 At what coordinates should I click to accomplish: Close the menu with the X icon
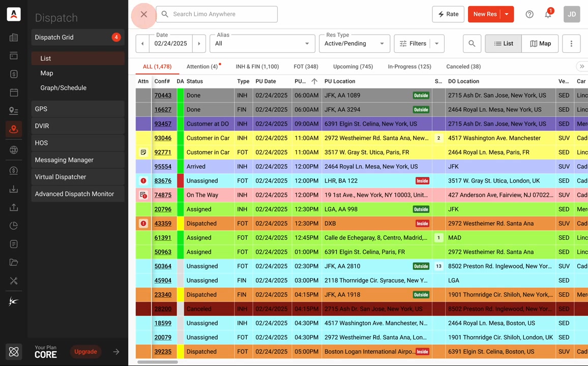pos(143,14)
